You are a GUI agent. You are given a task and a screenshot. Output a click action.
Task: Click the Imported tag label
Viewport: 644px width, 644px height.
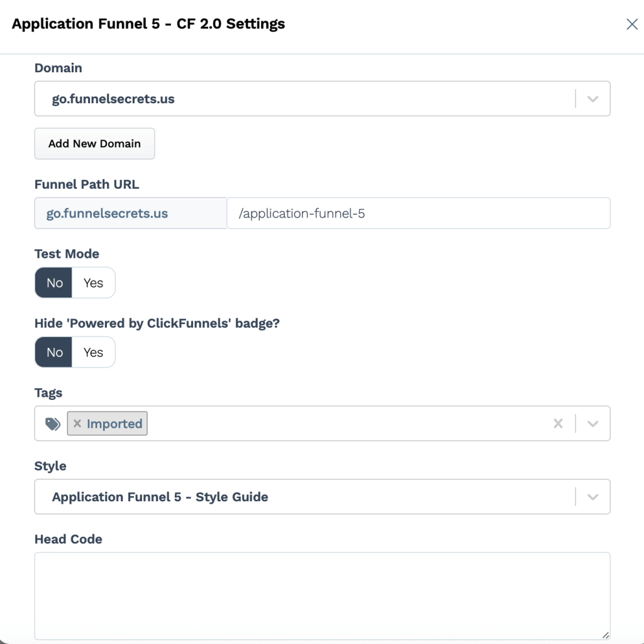coord(114,423)
